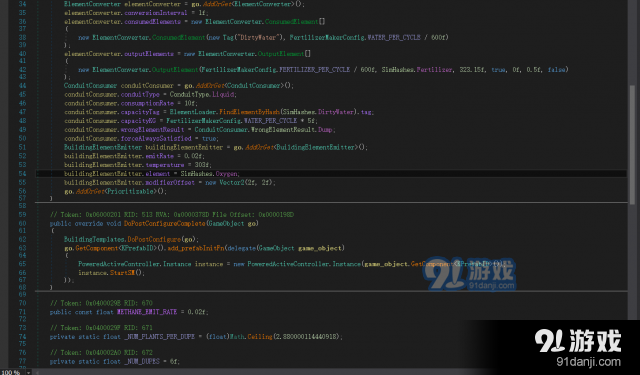The width and height of the screenshot is (640, 375).
Task: Click BuildingTemplates class on line 62
Action: 94,240
